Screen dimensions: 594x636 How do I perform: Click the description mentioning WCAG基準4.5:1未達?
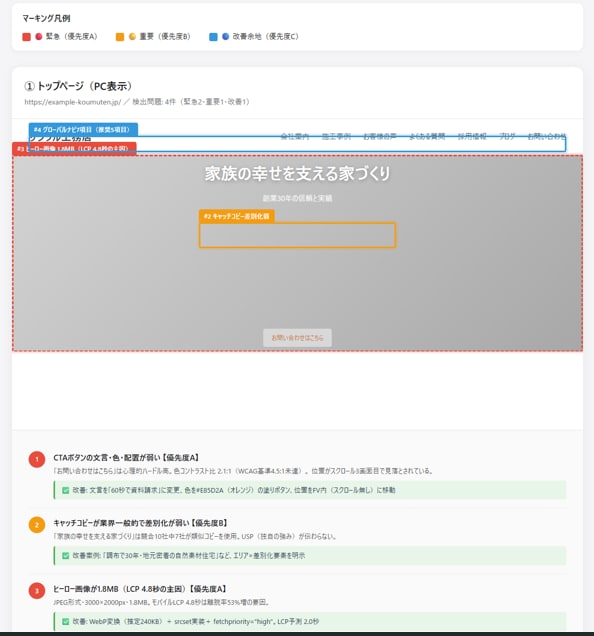[x=243, y=471]
